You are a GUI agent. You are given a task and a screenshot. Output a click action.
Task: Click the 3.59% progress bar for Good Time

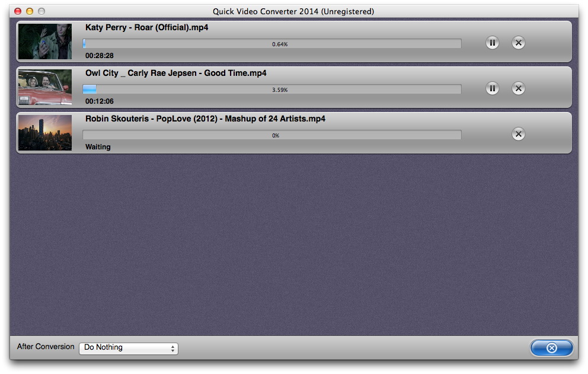[x=272, y=89]
